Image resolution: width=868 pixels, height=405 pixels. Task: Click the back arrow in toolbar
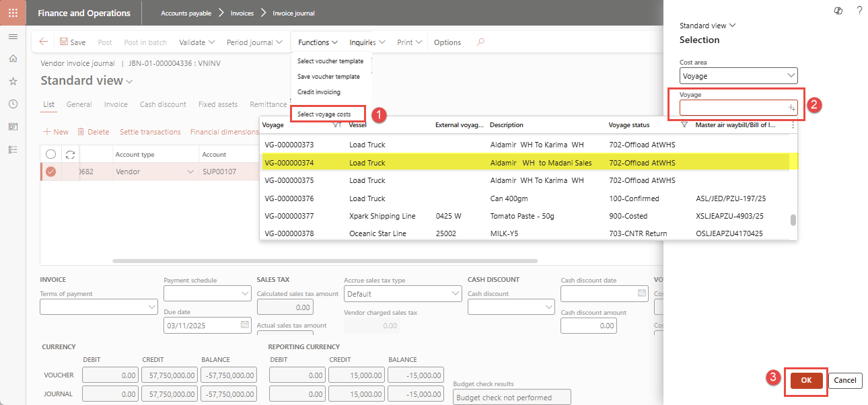click(44, 42)
